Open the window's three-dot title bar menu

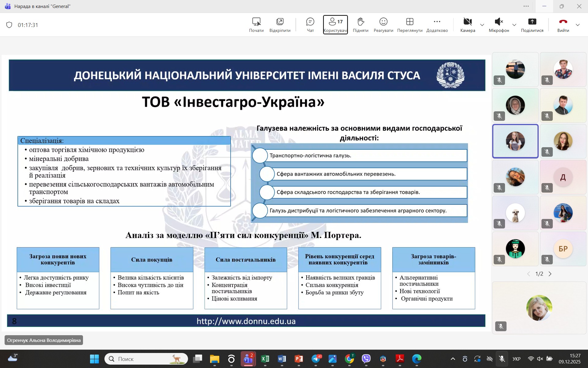click(526, 6)
